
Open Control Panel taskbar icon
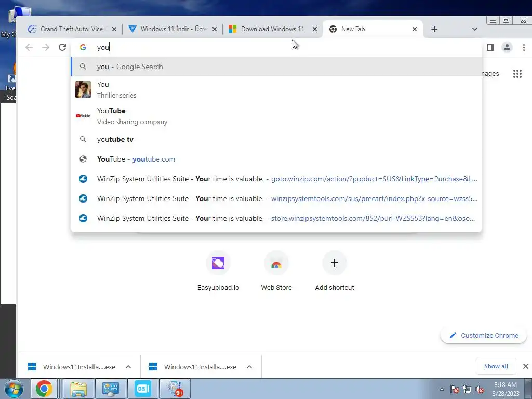pyautogui.click(x=110, y=389)
